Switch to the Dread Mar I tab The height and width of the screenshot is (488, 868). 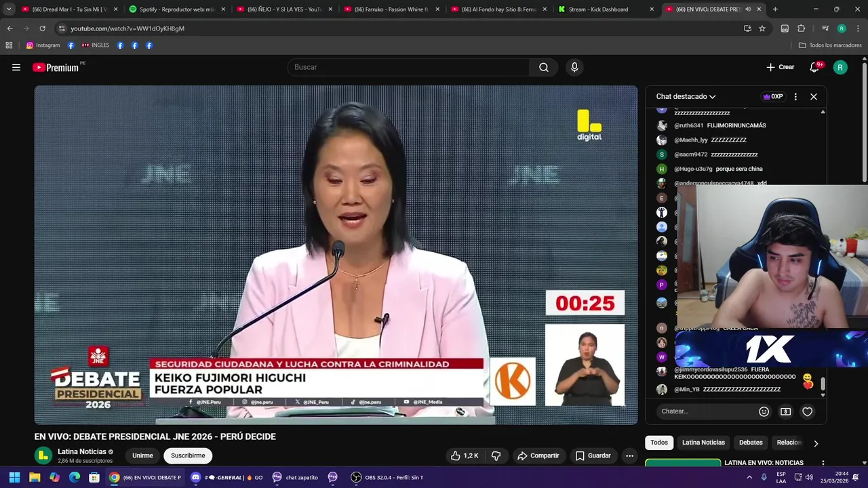coord(69,9)
